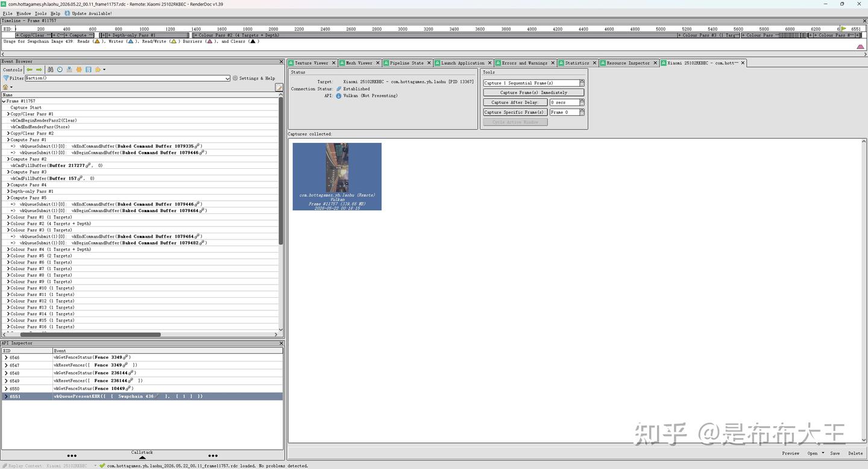Close the Mesh Viewer tab
The image size is (868, 469).
(x=379, y=63)
